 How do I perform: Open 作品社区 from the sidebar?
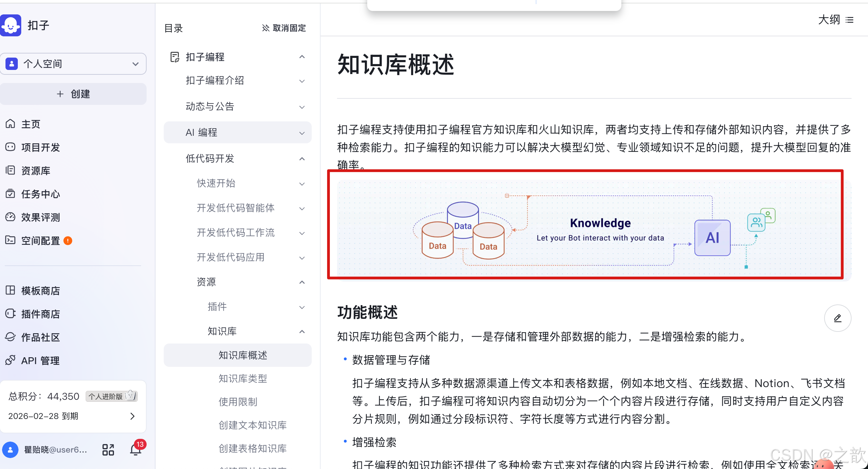11,337
